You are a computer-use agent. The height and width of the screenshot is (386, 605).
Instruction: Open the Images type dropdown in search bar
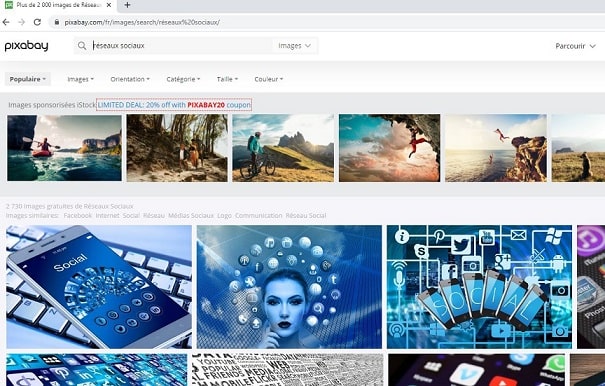tap(294, 46)
